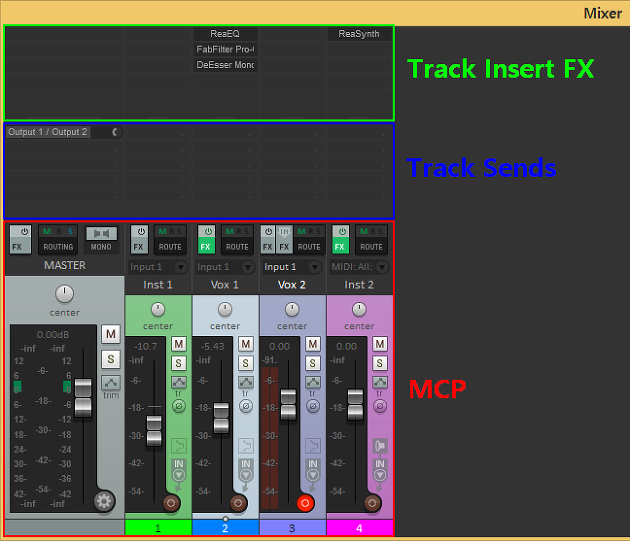Toggle Vox 1 phase invert button
Image resolution: width=630 pixels, height=541 pixels.
(246, 406)
